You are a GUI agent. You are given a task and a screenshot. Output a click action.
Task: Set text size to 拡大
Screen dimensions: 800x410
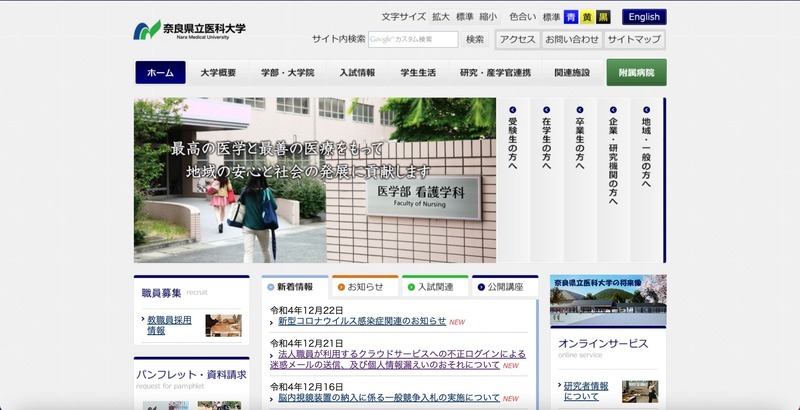[x=441, y=17]
